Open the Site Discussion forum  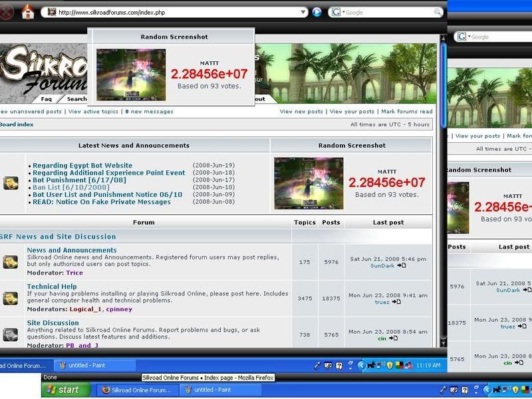pos(53,323)
